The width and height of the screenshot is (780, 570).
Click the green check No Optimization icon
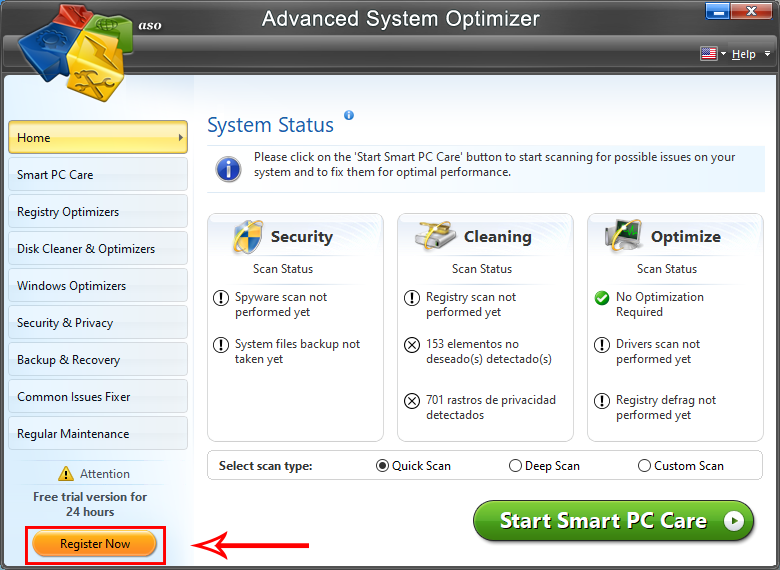click(x=602, y=298)
